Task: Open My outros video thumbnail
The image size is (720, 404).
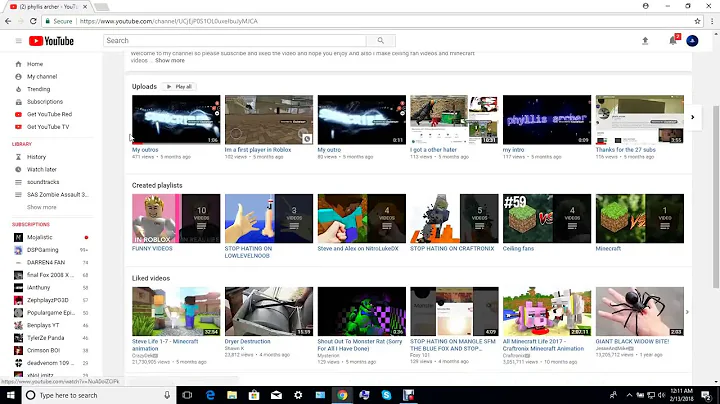Action: (176, 119)
